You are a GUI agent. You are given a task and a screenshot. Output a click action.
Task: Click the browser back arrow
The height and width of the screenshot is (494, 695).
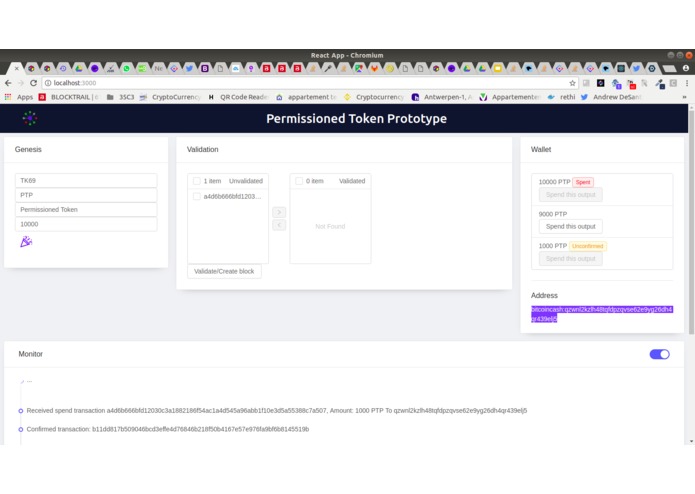(x=8, y=83)
